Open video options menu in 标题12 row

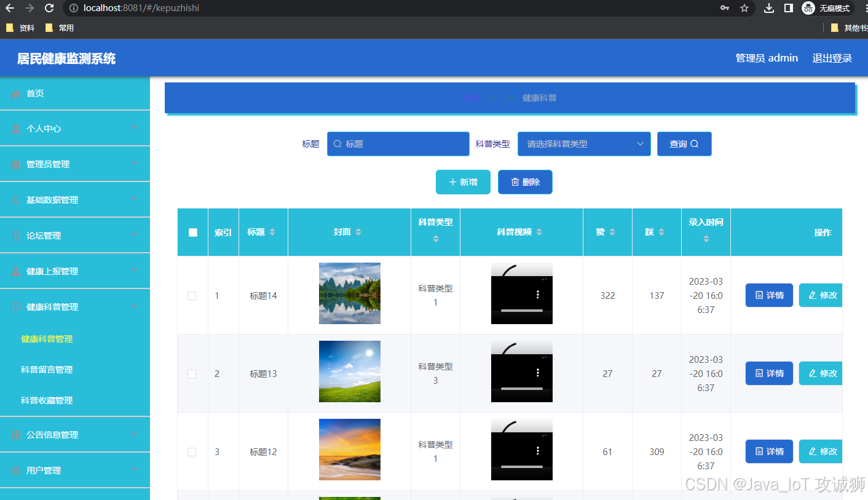[538, 451]
